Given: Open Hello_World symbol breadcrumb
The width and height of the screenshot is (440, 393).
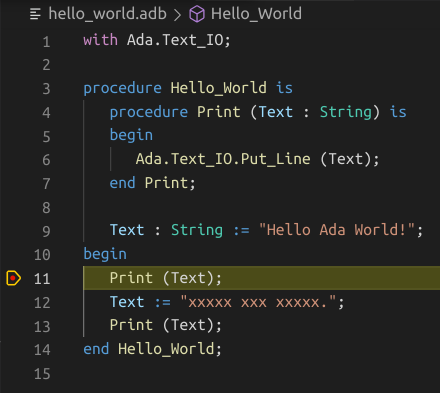Looking at the screenshot, I should click(x=256, y=14).
